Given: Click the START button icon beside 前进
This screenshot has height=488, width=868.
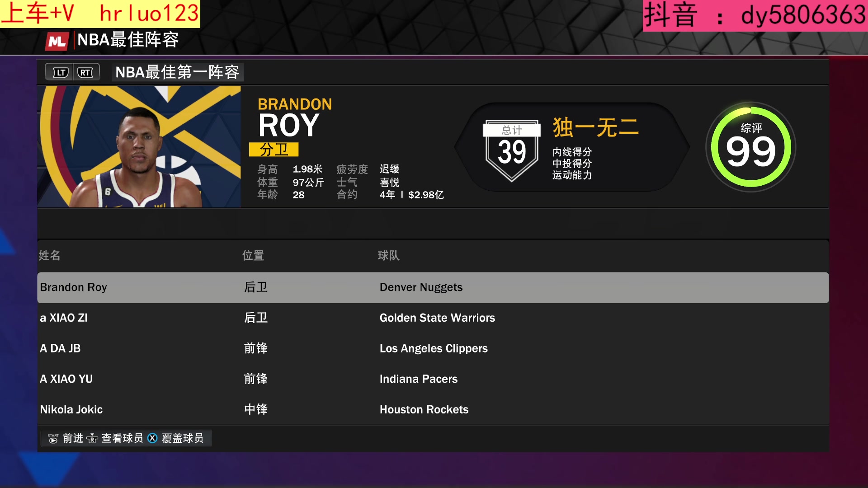Looking at the screenshot, I should (x=53, y=438).
